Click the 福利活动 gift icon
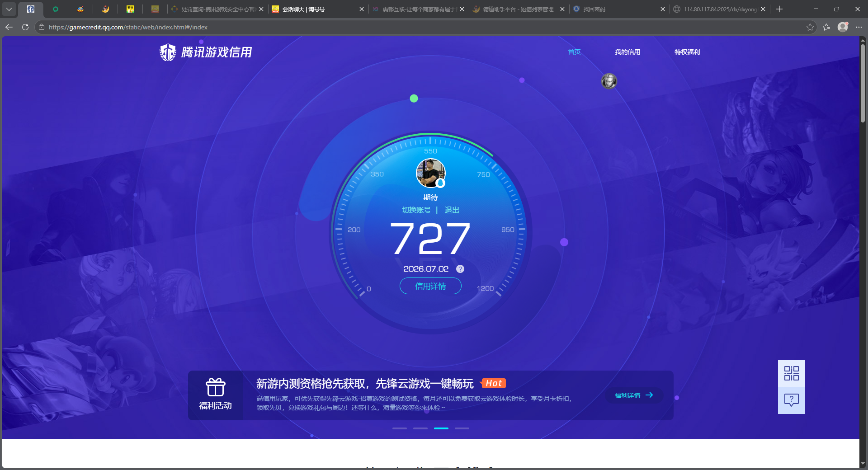868x470 pixels. coord(215,387)
